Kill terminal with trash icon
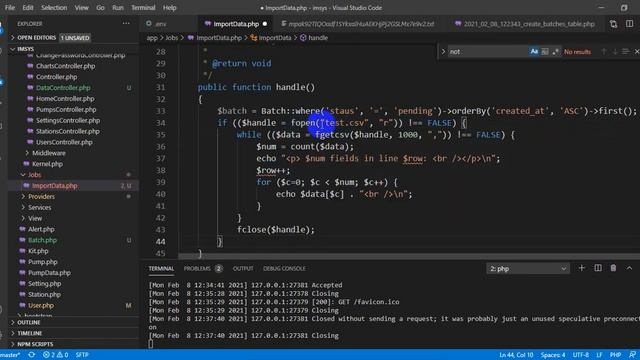 pyautogui.click(x=613, y=268)
